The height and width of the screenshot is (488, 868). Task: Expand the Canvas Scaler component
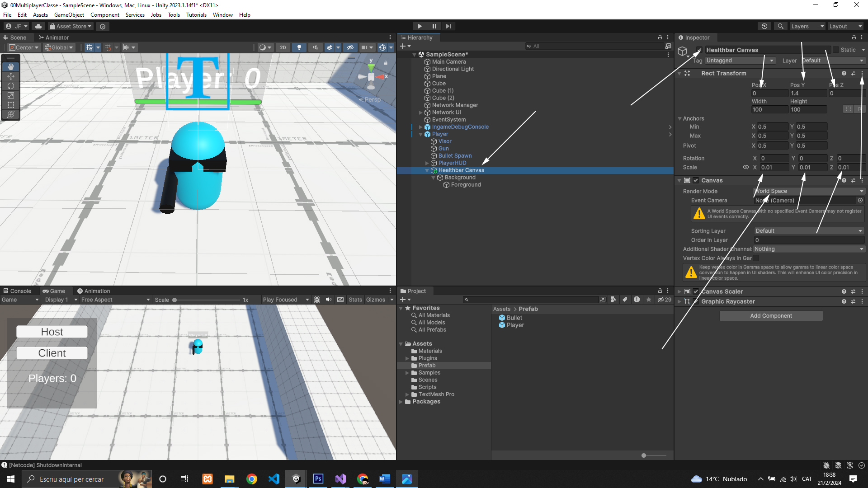point(679,292)
